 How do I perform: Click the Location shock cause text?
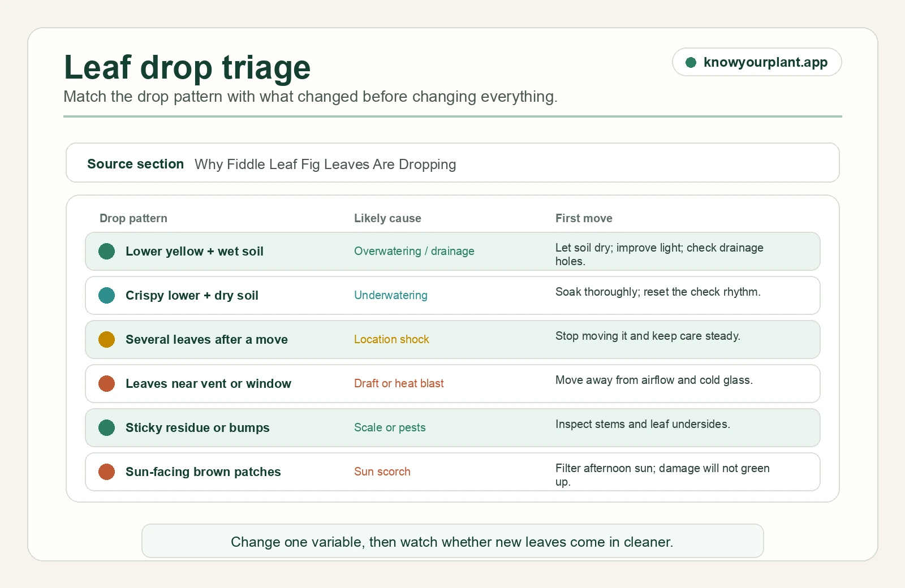point(391,339)
